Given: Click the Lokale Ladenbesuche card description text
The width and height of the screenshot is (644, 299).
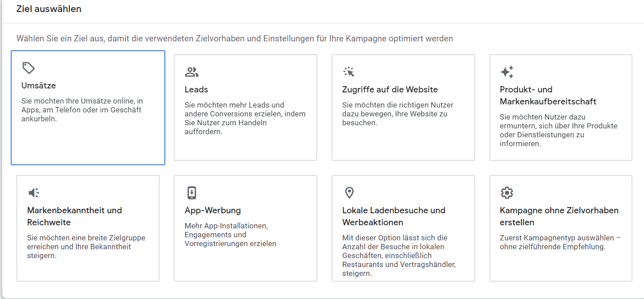Looking at the screenshot, I should tap(399, 255).
